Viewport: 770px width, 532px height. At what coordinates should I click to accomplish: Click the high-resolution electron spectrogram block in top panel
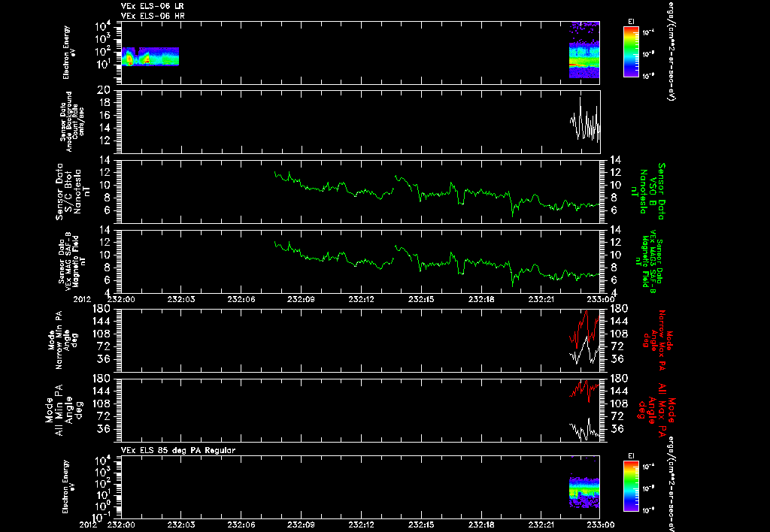coord(584,50)
